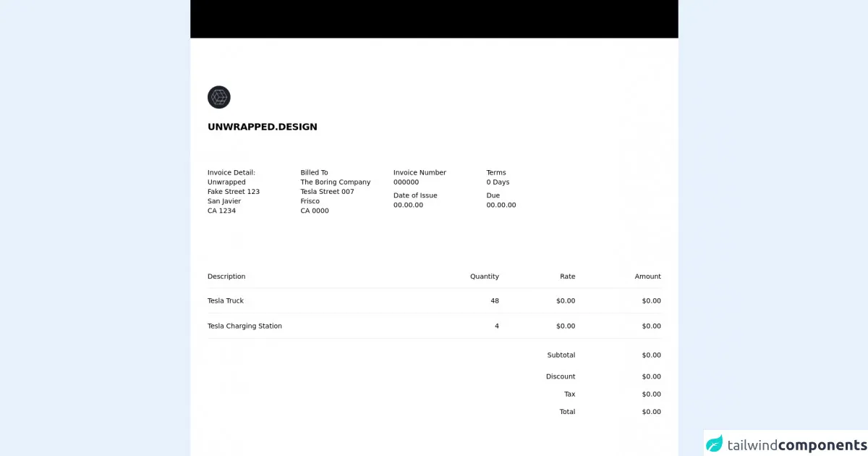Click The Boring Company name
Viewport: 868px width, 456px height.
pyautogui.click(x=335, y=182)
